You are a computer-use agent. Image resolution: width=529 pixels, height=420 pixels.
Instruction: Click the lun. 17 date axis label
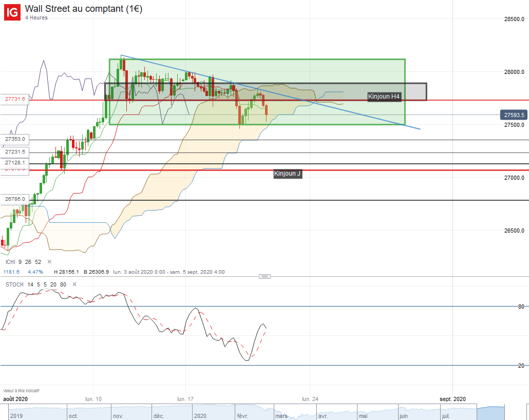point(185,399)
